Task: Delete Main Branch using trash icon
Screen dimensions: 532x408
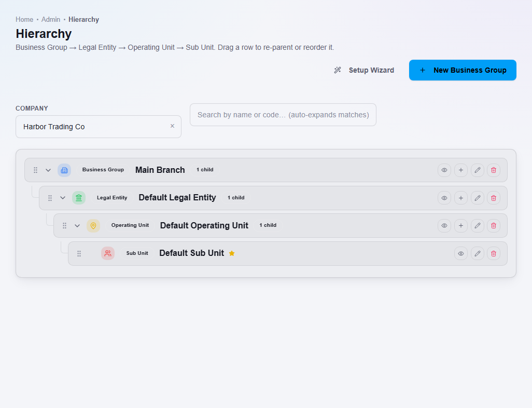Action: point(494,170)
